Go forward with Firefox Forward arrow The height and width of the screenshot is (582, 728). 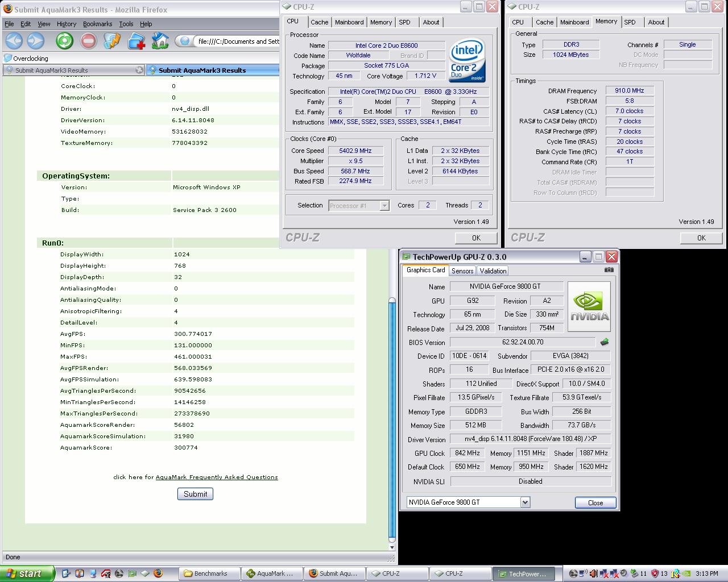[36, 40]
